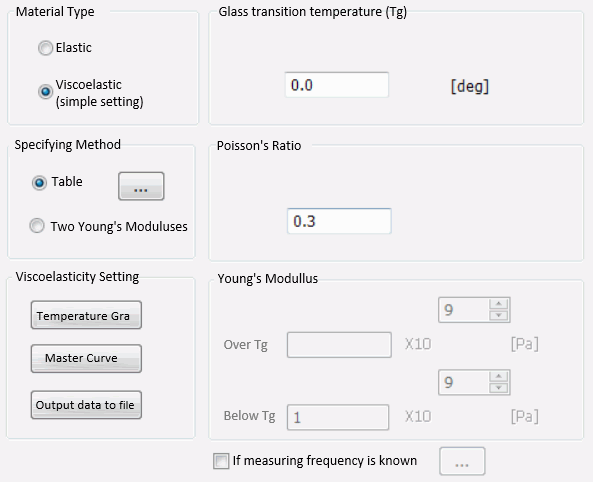Click the Over Tg modulus field
Viewport: 593px width, 482px height.
pyautogui.click(x=339, y=345)
